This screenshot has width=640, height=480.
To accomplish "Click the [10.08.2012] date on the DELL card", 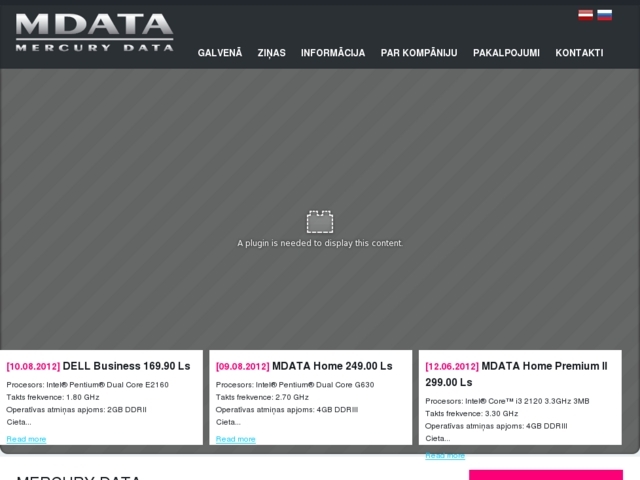I will tap(33, 366).
